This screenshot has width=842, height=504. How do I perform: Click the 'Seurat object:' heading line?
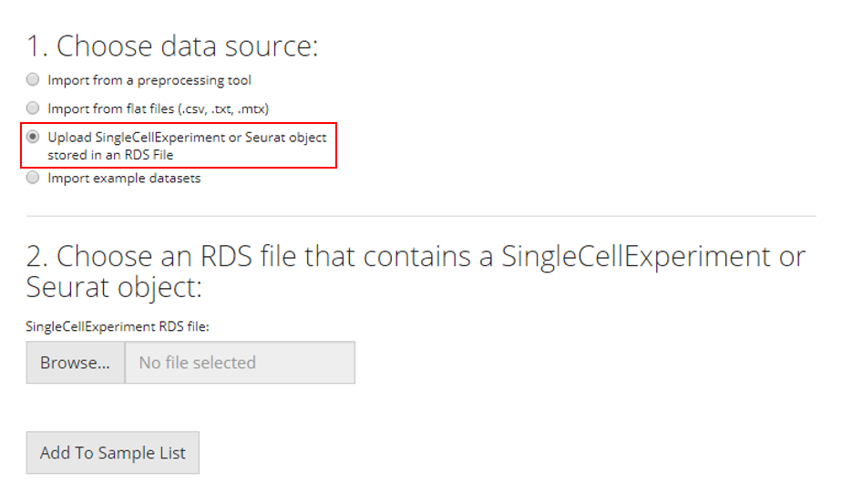113,288
